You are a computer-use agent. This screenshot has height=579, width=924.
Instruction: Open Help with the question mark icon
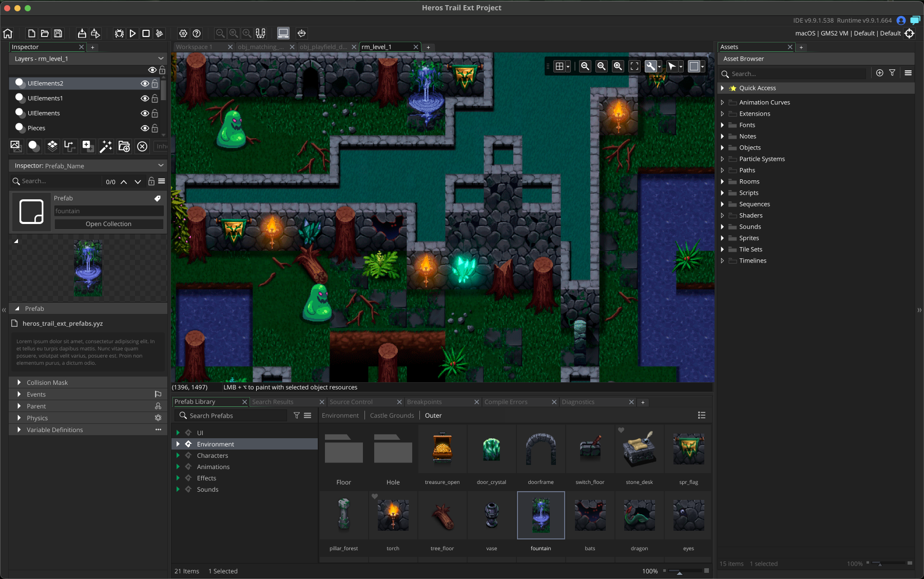pos(197,33)
